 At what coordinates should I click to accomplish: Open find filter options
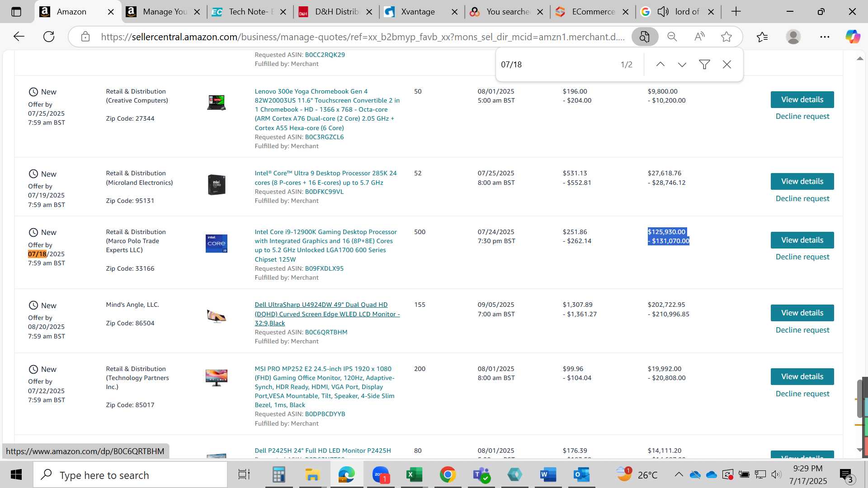point(704,65)
